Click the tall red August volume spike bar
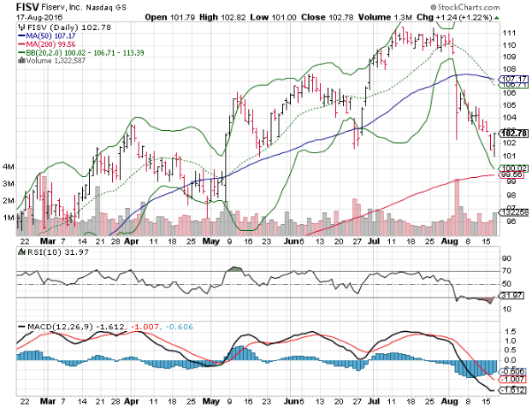This screenshot has width=532, height=408. pyautogui.click(x=457, y=207)
